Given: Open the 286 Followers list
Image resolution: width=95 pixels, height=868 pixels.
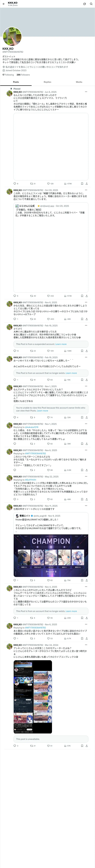Looking at the screenshot, I should pos(23,75).
